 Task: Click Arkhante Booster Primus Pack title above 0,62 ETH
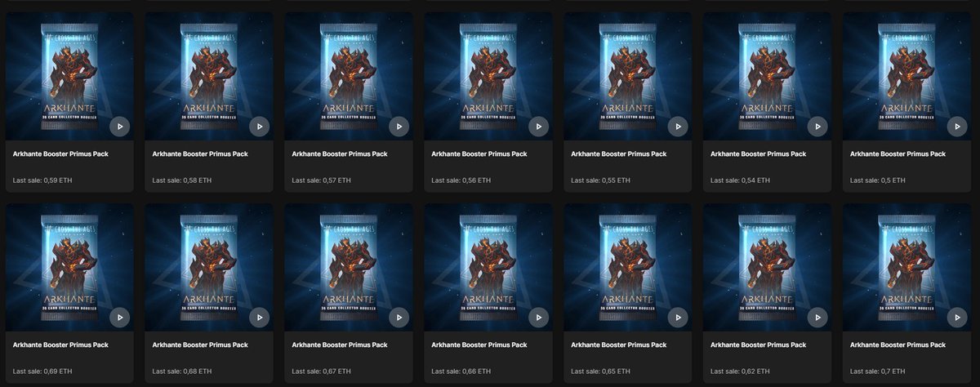[x=758, y=345]
